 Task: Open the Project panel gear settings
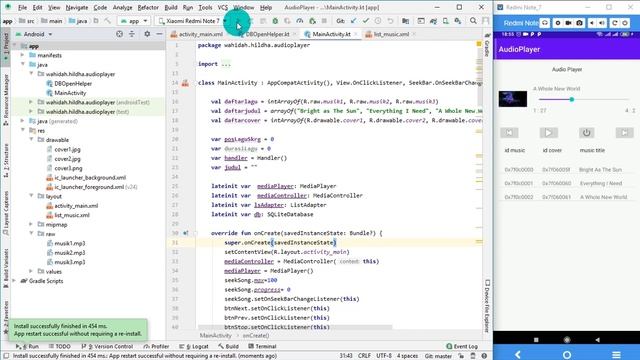(x=147, y=34)
